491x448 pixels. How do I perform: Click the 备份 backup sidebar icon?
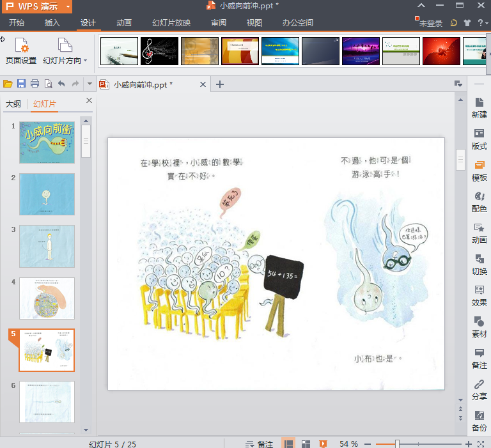click(x=479, y=421)
